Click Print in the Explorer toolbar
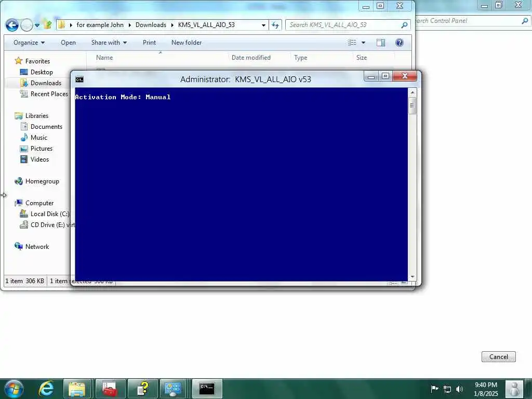 149,43
